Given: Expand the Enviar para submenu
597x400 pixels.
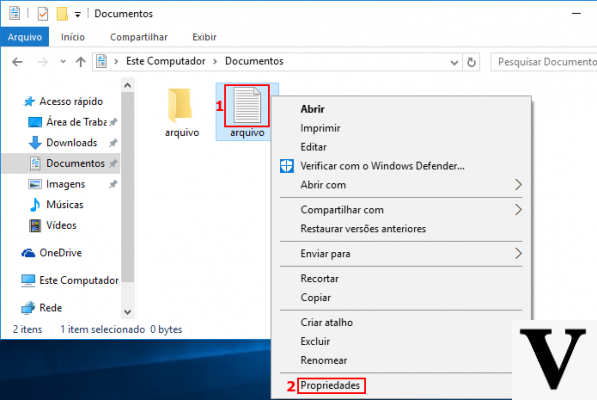Looking at the screenshot, I should 401,254.
